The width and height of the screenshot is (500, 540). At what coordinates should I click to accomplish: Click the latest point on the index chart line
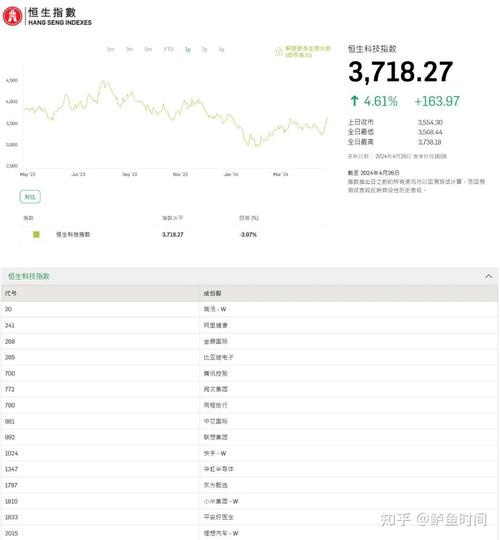pyautogui.click(x=327, y=117)
